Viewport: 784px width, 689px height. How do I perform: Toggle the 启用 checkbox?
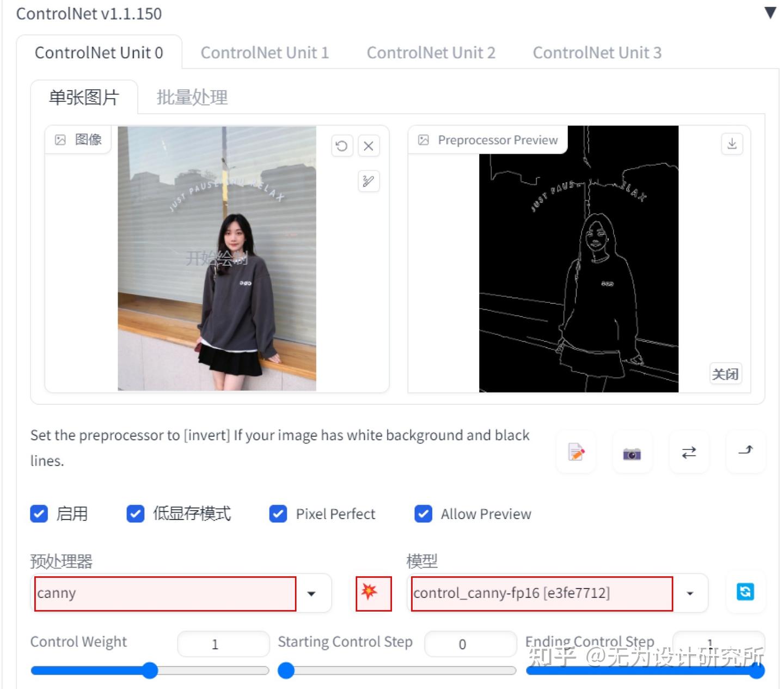39,514
